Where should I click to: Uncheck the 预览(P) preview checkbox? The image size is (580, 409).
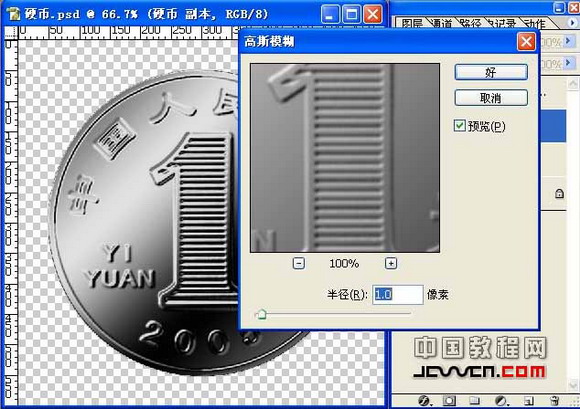[x=459, y=126]
